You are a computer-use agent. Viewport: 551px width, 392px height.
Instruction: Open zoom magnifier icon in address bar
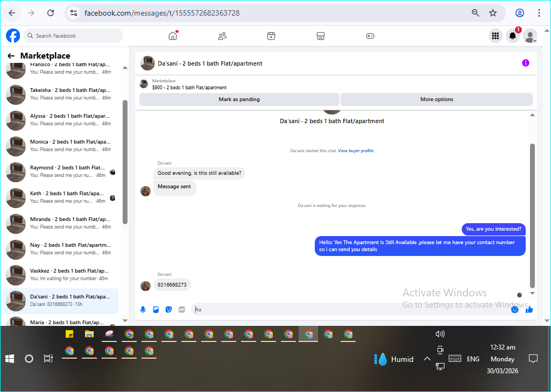point(476,13)
